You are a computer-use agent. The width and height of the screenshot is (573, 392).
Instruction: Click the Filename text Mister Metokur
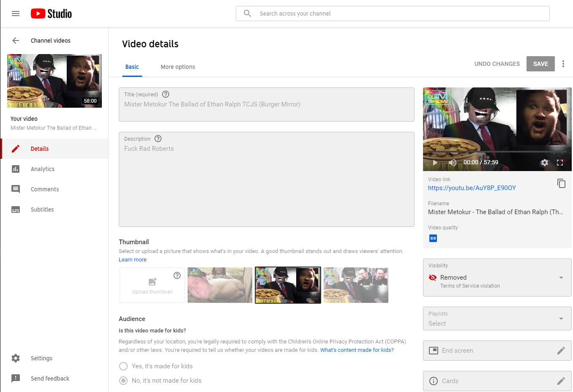496,212
